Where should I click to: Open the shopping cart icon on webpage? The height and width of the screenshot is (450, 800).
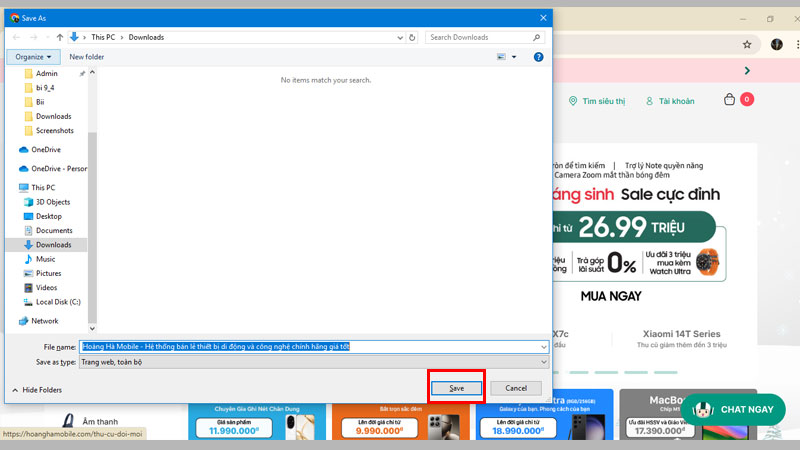pyautogui.click(x=730, y=100)
